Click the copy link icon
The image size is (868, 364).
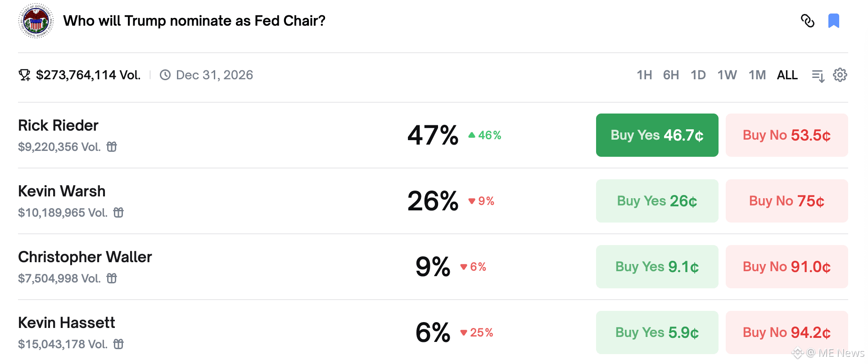(x=808, y=21)
